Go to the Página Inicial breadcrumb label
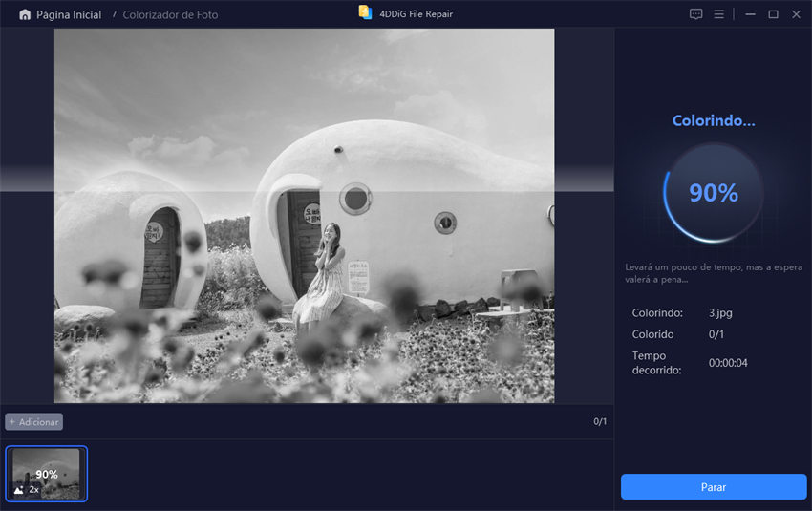 coord(68,14)
